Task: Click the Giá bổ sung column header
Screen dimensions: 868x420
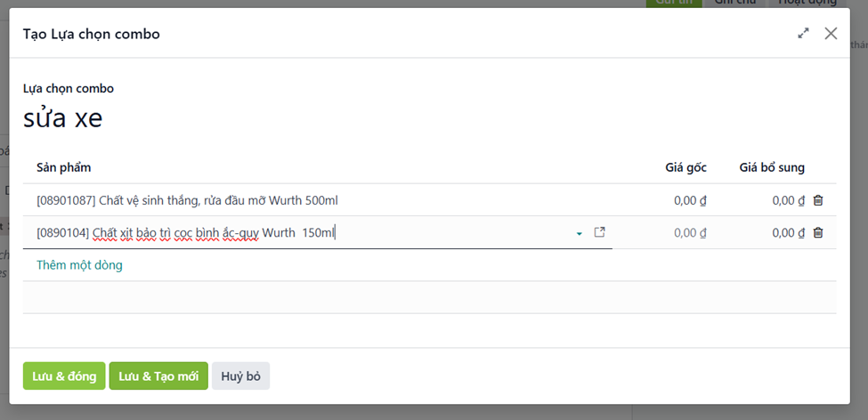Action: (771, 167)
